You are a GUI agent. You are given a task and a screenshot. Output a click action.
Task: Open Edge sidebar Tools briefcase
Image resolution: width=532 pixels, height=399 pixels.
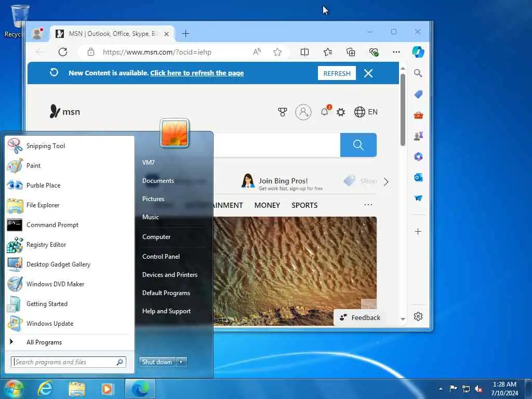[418, 115]
